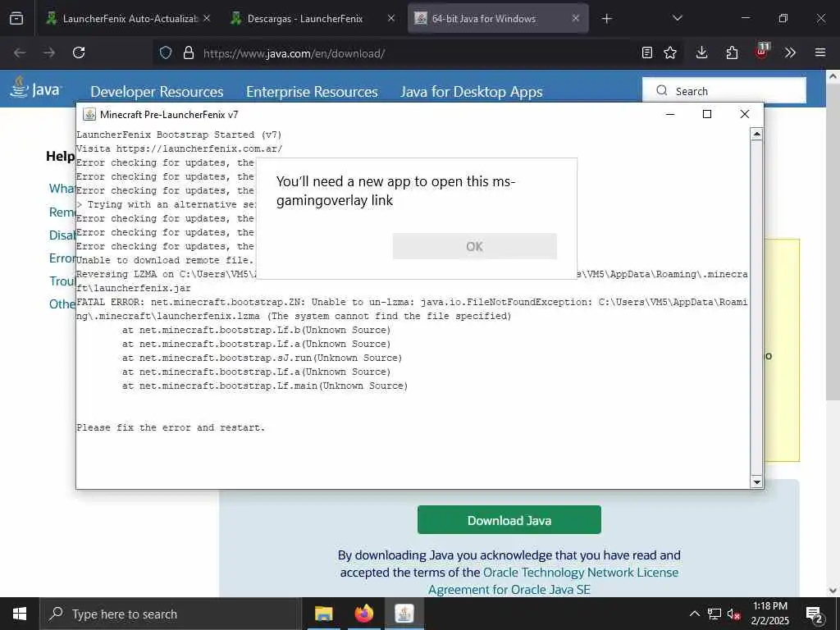Reload the current page
840x630 pixels.
[79, 52]
